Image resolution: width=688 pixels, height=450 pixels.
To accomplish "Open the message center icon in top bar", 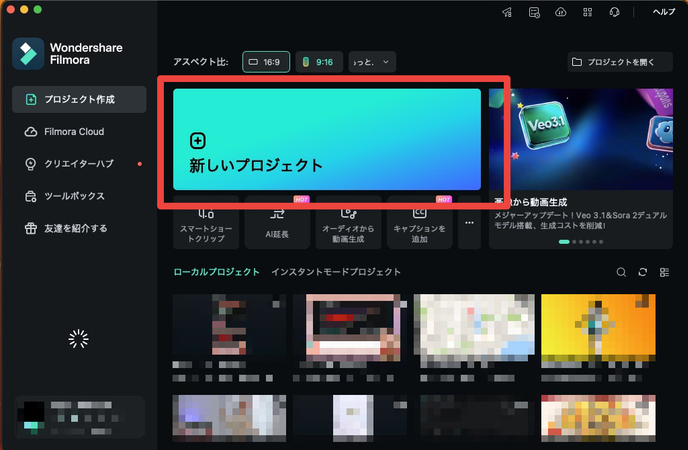I will click(534, 12).
